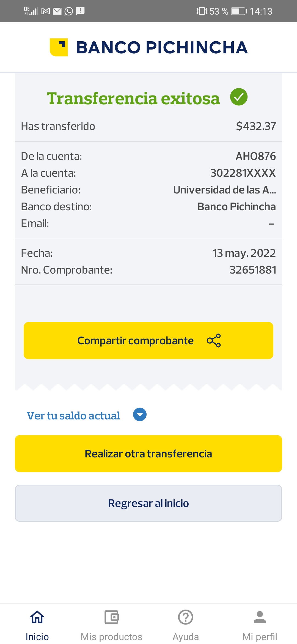Open the Ayuda question mark icon
The height and width of the screenshot is (644, 297).
(x=186, y=617)
